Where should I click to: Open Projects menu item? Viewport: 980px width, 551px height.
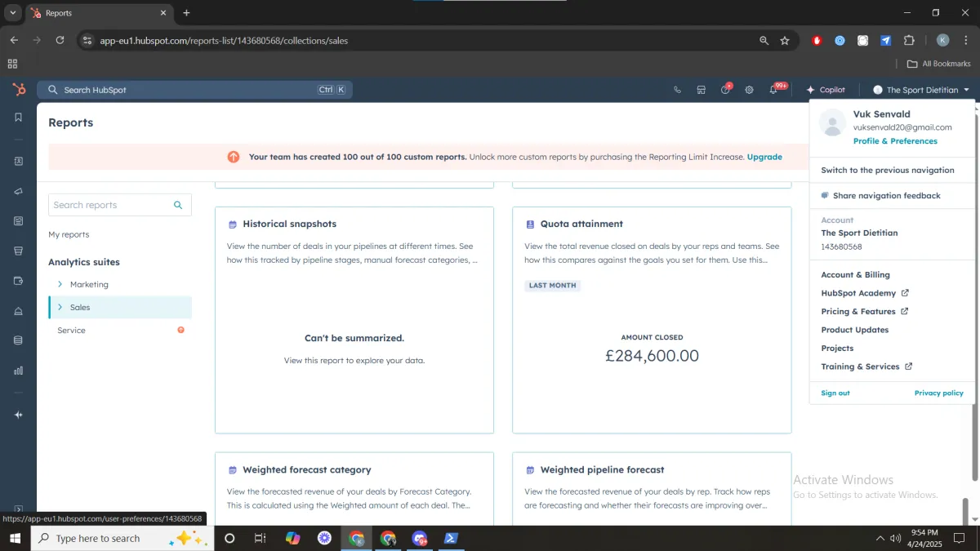click(837, 349)
